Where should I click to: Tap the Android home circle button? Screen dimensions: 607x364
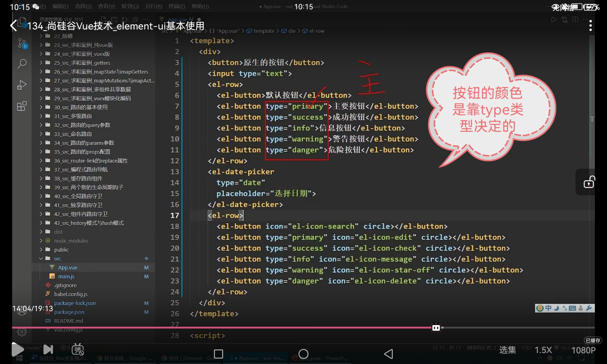[303, 354]
